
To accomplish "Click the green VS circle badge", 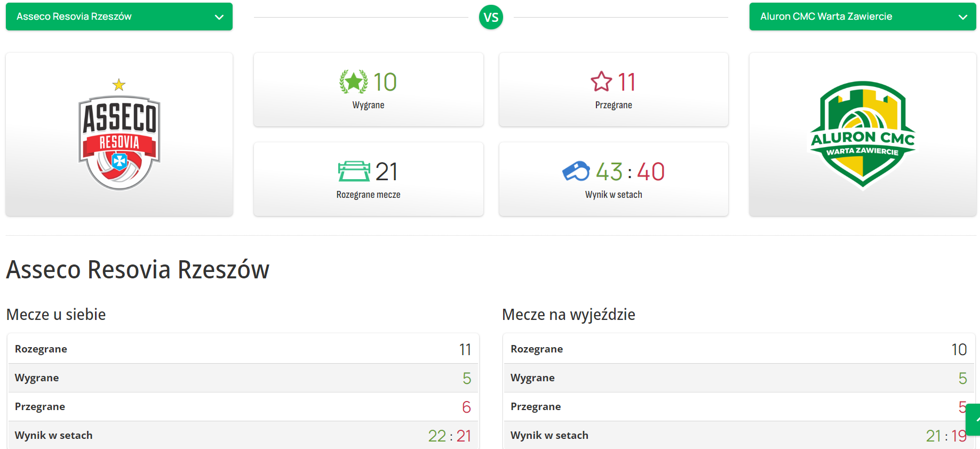I will (x=491, y=17).
